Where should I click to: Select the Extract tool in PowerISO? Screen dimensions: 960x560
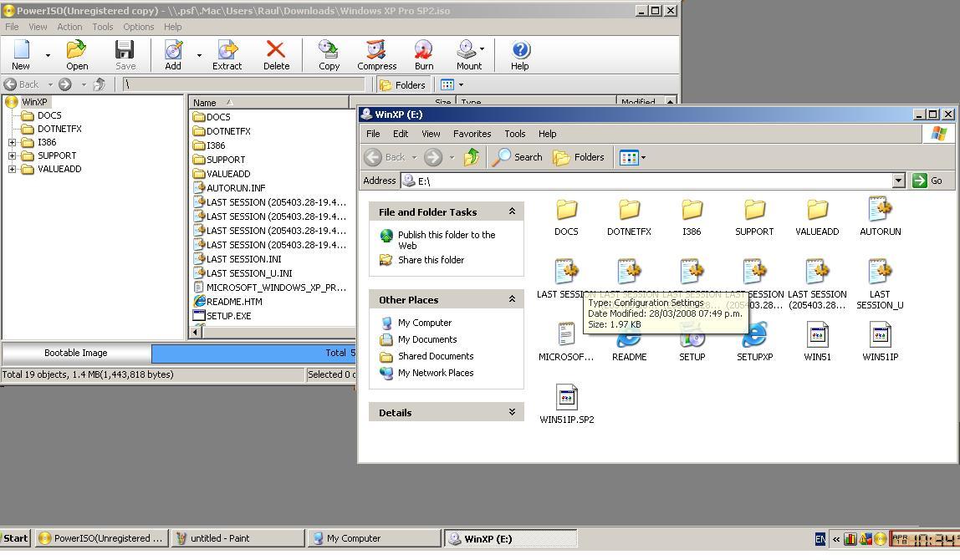pyautogui.click(x=227, y=53)
